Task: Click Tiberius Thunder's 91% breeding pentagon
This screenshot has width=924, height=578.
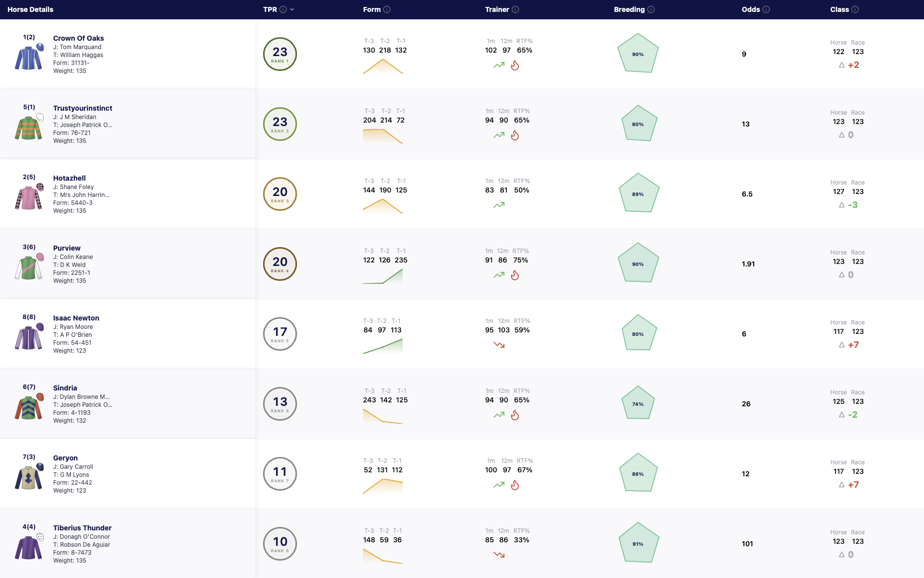Action: coord(639,543)
